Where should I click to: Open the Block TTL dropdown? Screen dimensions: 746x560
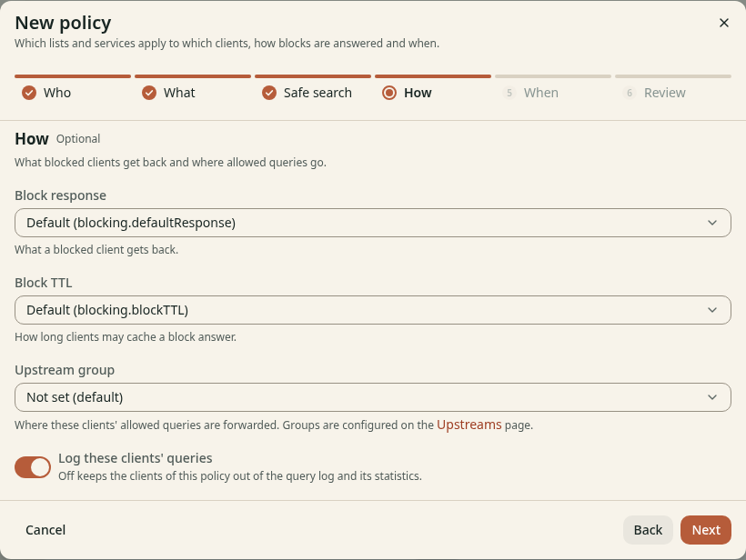(x=373, y=310)
